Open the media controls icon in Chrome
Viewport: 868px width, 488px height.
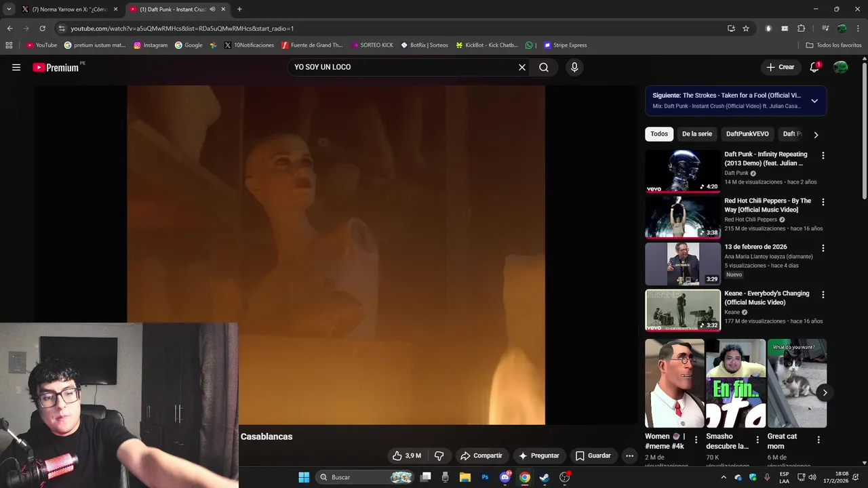pyautogui.click(x=825, y=28)
